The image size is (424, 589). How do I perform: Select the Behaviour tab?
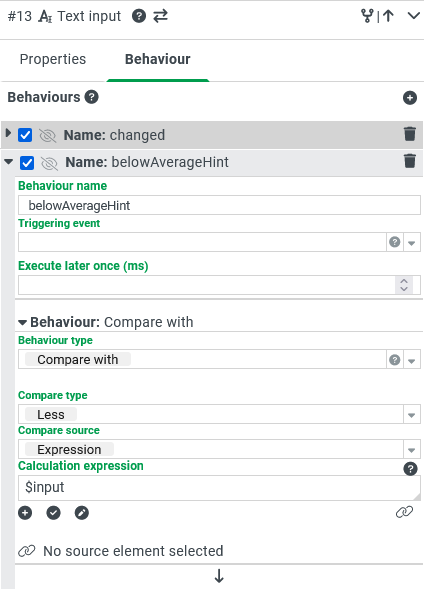click(158, 59)
